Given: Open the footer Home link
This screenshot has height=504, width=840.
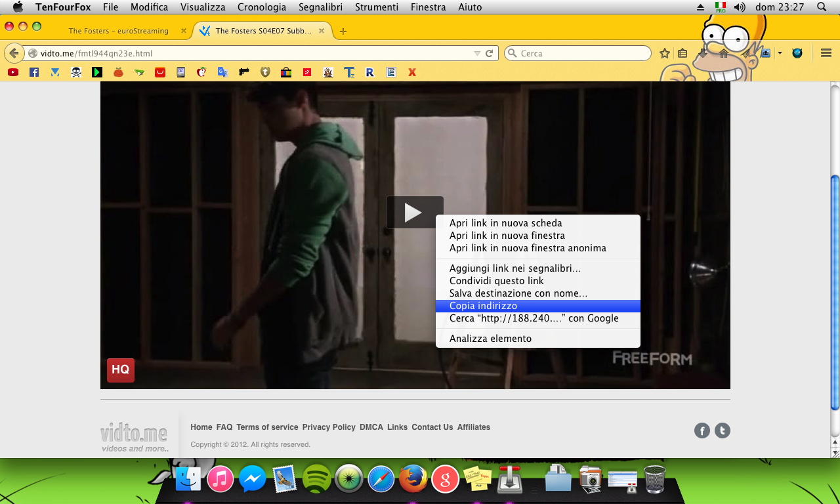Looking at the screenshot, I should pyautogui.click(x=201, y=427).
